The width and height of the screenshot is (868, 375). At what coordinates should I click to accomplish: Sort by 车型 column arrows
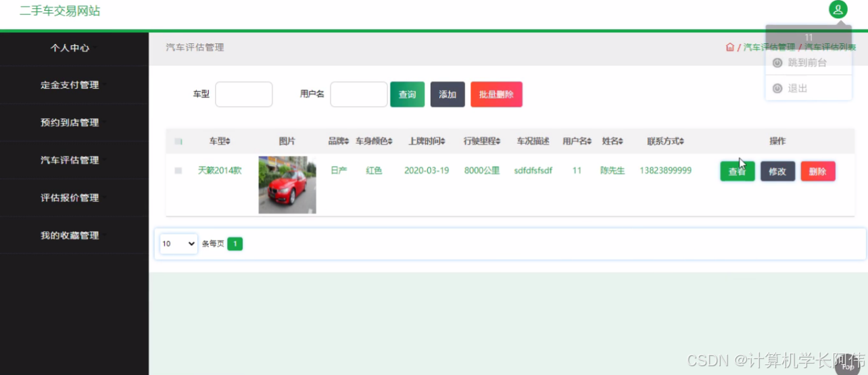tap(228, 142)
